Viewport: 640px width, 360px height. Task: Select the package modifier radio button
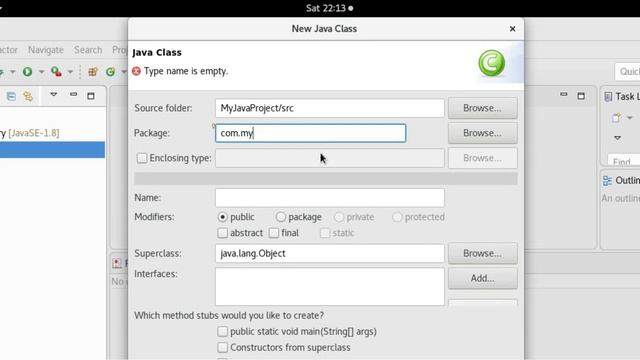[x=281, y=217]
